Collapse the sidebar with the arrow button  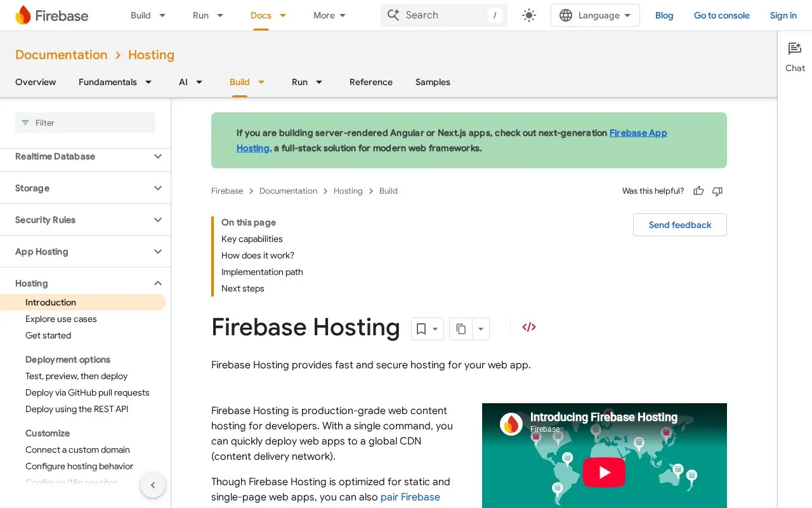click(x=153, y=486)
